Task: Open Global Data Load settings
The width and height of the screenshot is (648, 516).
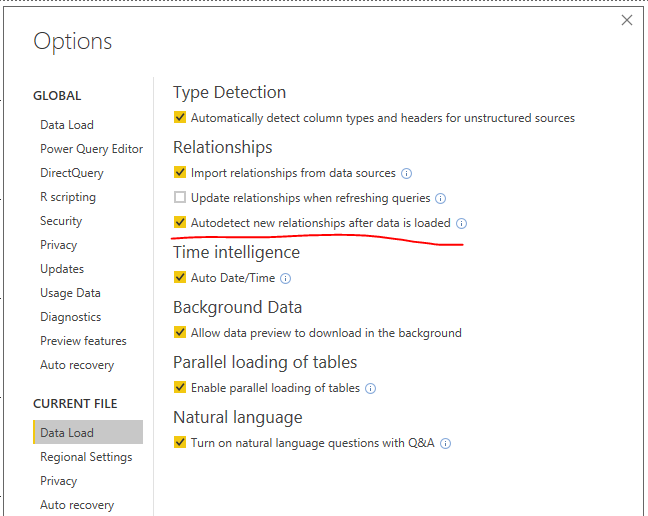Action: (67, 125)
